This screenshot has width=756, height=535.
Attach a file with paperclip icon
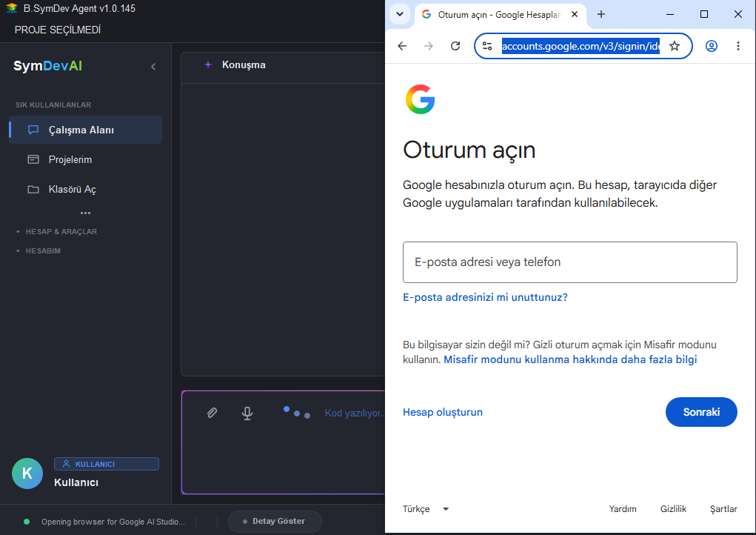pos(213,413)
